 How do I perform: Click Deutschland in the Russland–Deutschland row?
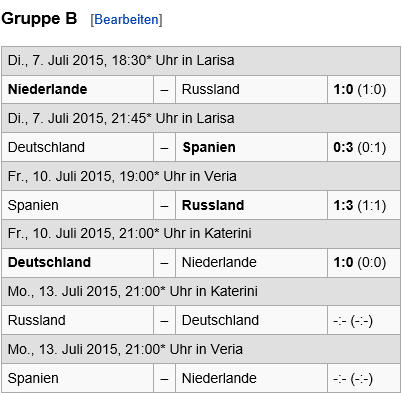coord(220,320)
